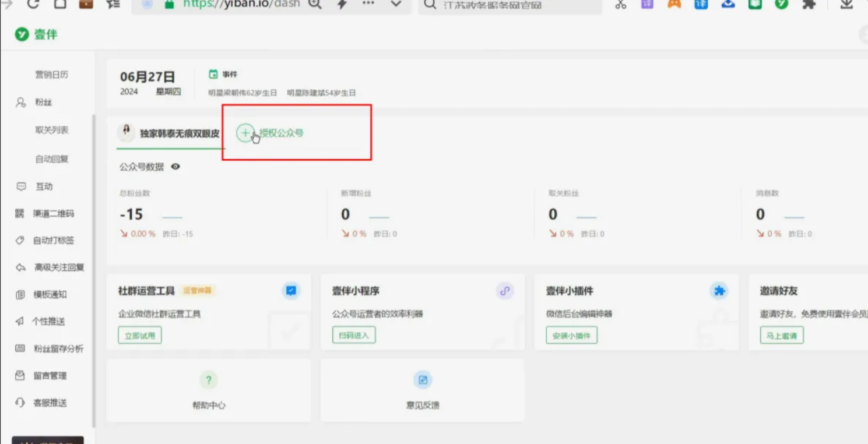Screen dimensions: 868x444
Task: Click the 事件 calendar icon
Action: pyautogui.click(x=213, y=74)
